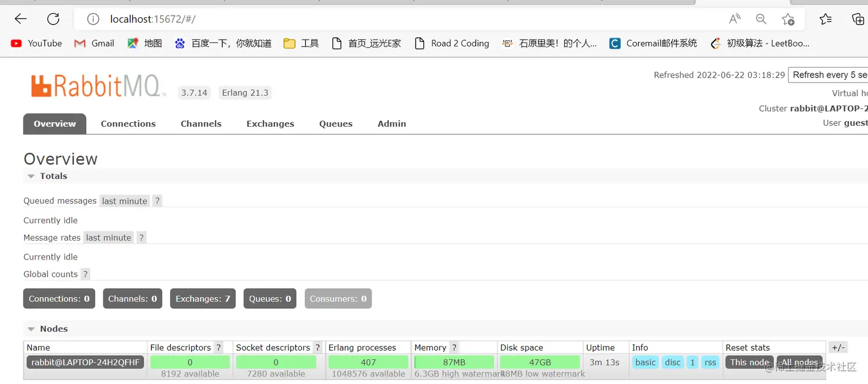Open 首页_远光E家 bookmark
Screen dimensions: 868x384
(x=367, y=43)
